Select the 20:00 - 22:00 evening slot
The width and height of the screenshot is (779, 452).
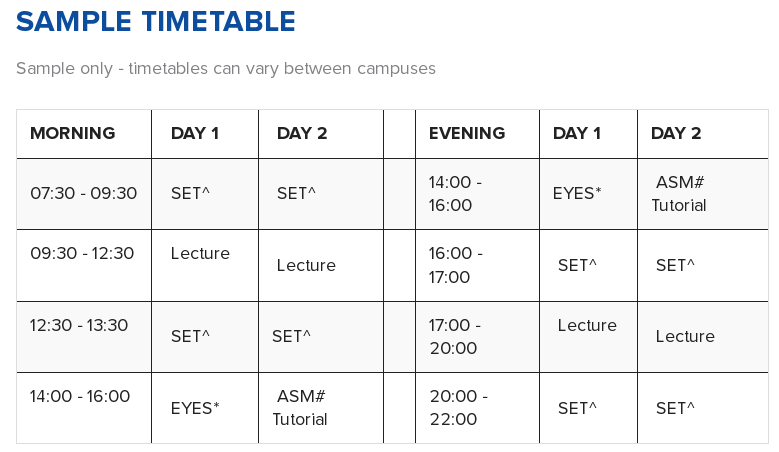tap(459, 408)
